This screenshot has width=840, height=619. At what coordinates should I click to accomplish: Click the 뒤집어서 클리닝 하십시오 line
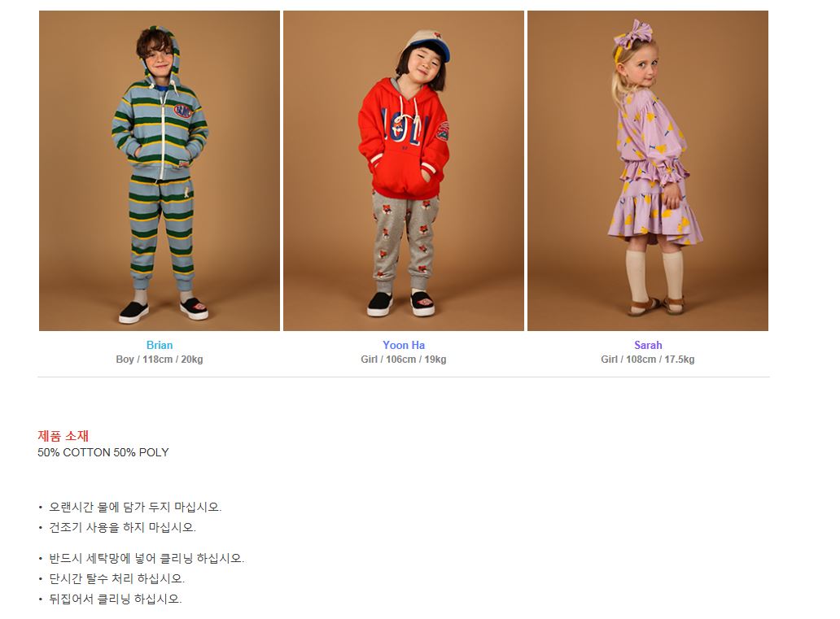pyautogui.click(x=116, y=599)
